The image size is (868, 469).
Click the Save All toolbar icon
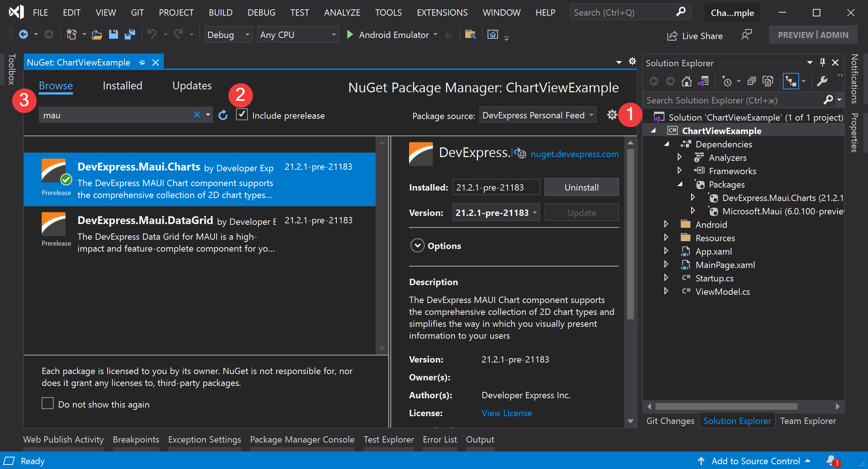click(130, 35)
